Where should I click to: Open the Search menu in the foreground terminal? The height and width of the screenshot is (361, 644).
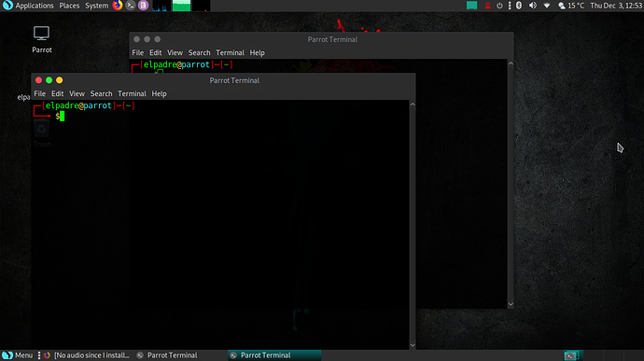[101, 93]
